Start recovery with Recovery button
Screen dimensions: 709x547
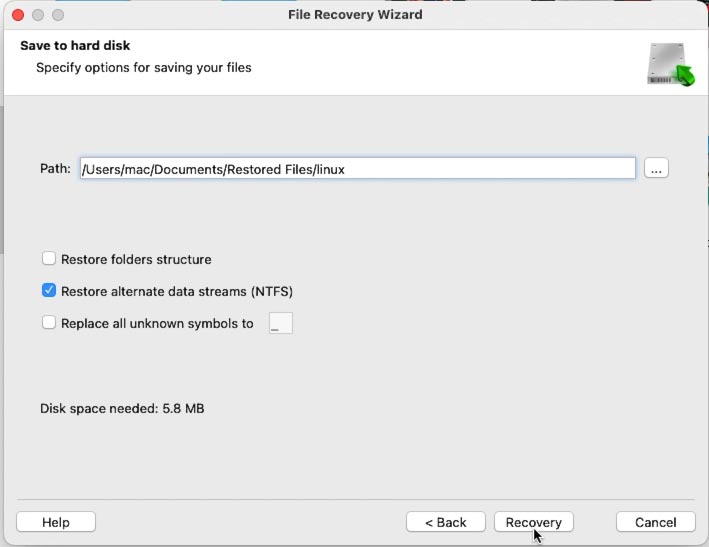[x=534, y=522]
